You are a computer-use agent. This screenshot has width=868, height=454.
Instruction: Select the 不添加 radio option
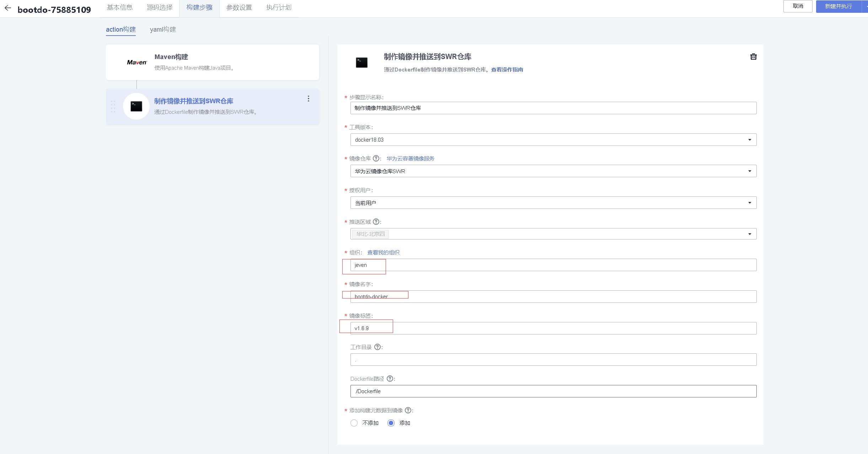(354, 423)
